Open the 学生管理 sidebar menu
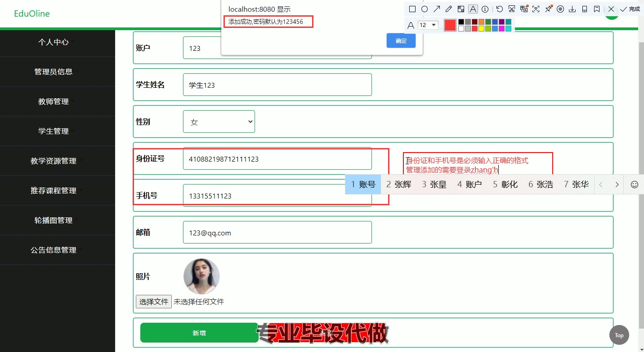Viewport: 644px width, 352px height. [54, 131]
